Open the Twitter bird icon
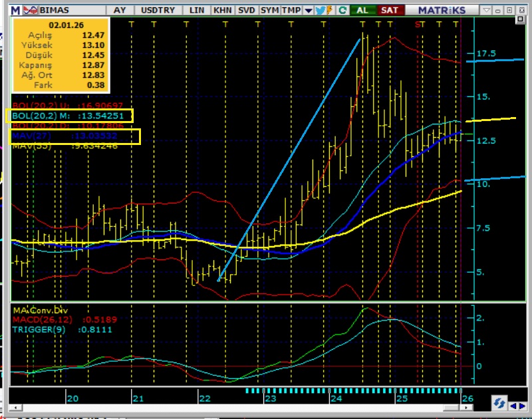The image size is (532, 419). pyautogui.click(x=320, y=11)
